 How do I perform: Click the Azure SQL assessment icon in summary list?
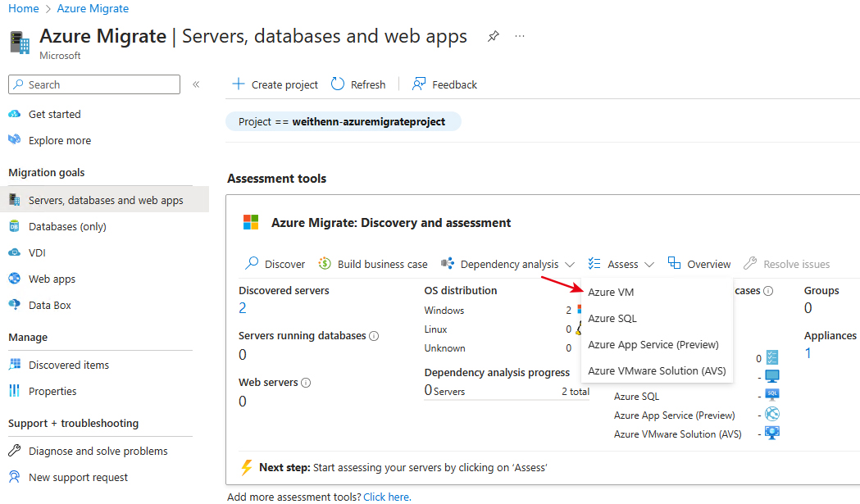[x=772, y=394]
